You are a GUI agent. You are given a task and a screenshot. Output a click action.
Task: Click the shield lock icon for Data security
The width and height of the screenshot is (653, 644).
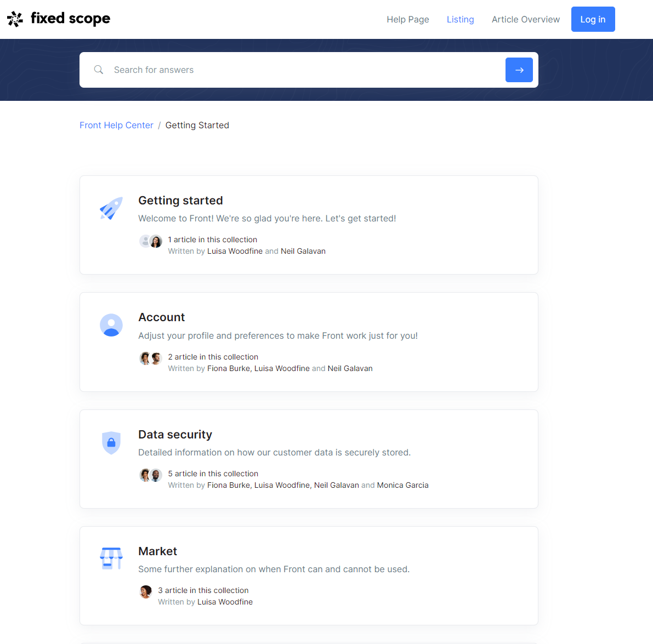pos(111,442)
